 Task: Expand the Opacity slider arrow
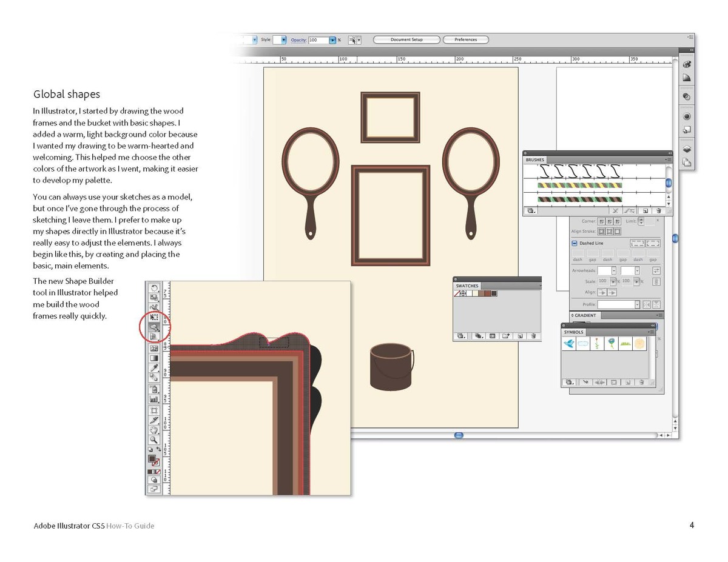[x=332, y=40]
